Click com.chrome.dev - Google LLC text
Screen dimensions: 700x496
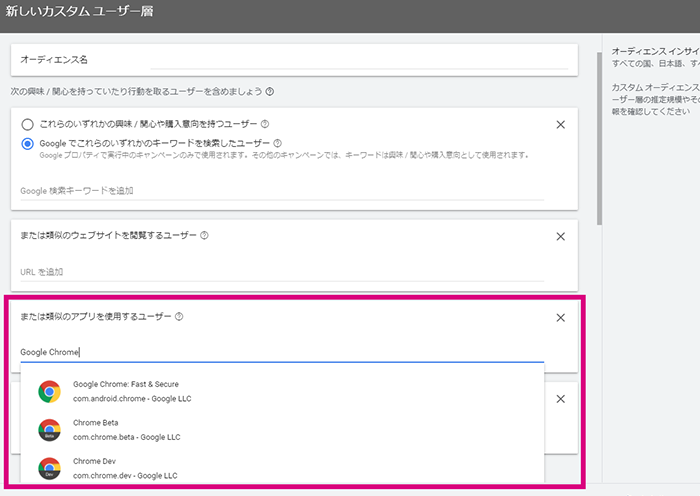pyautogui.click(x=125, y=475)
